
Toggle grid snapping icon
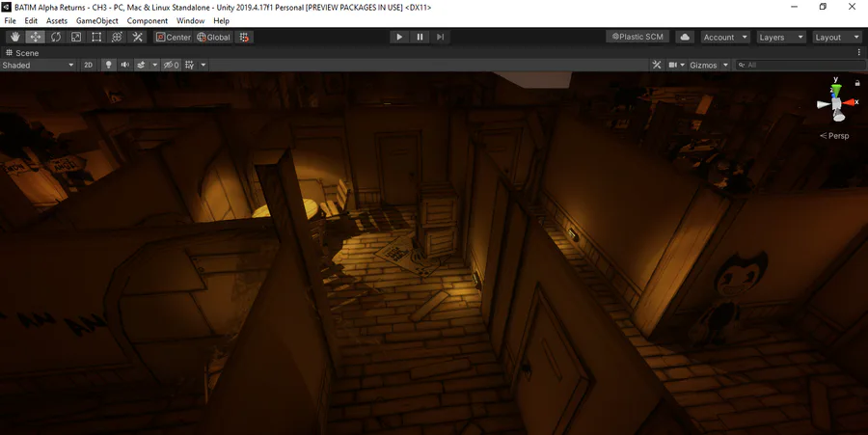click(244, 37)
